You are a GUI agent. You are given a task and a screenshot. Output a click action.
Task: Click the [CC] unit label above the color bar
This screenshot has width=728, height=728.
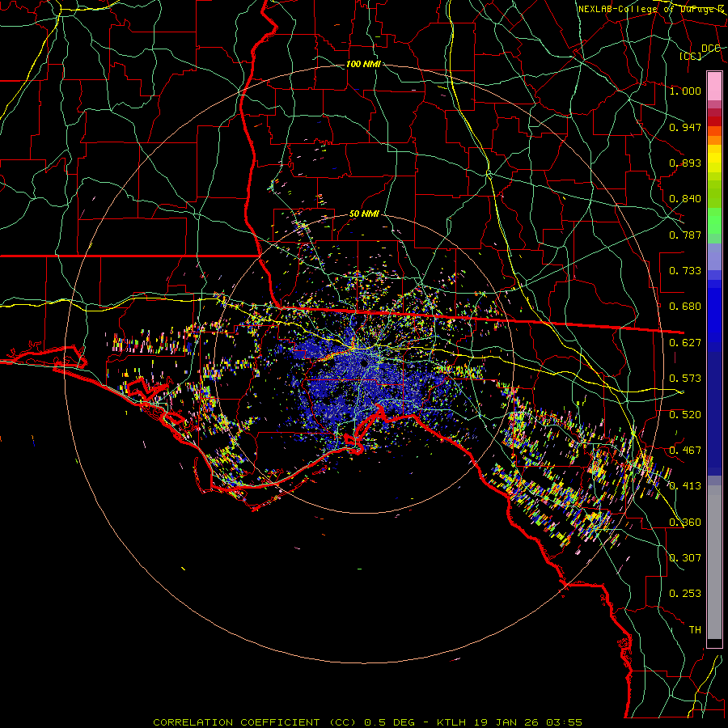(691, 56)
